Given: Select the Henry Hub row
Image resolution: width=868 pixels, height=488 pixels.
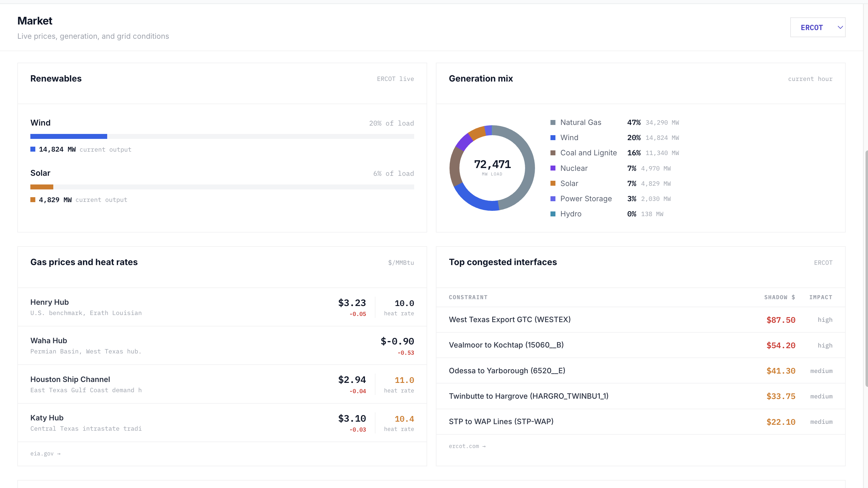Looking at the screenshot, I should click(222, 307).
